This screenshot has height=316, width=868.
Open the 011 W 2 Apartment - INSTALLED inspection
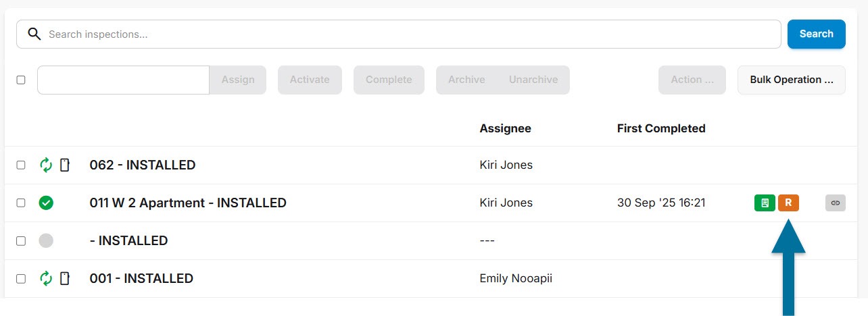tap(188, 203)
